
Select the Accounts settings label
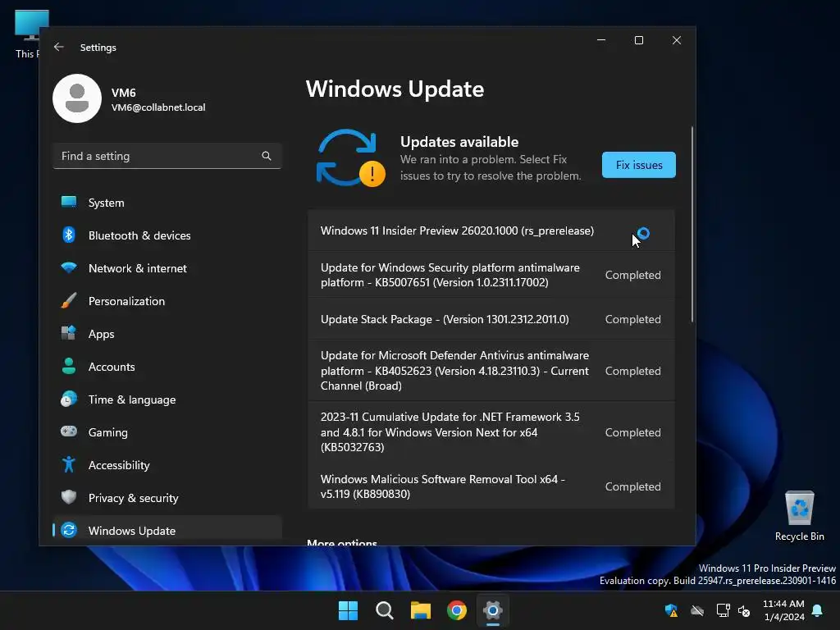(x=112, y=367)
